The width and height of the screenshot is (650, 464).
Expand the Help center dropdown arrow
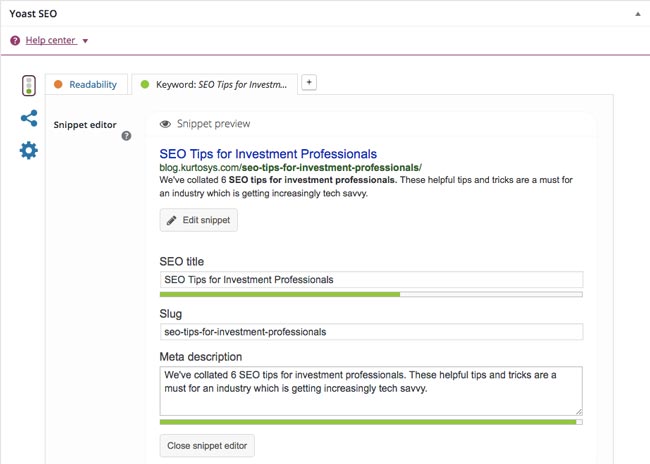pyautogui.click(x=85, y=41)
